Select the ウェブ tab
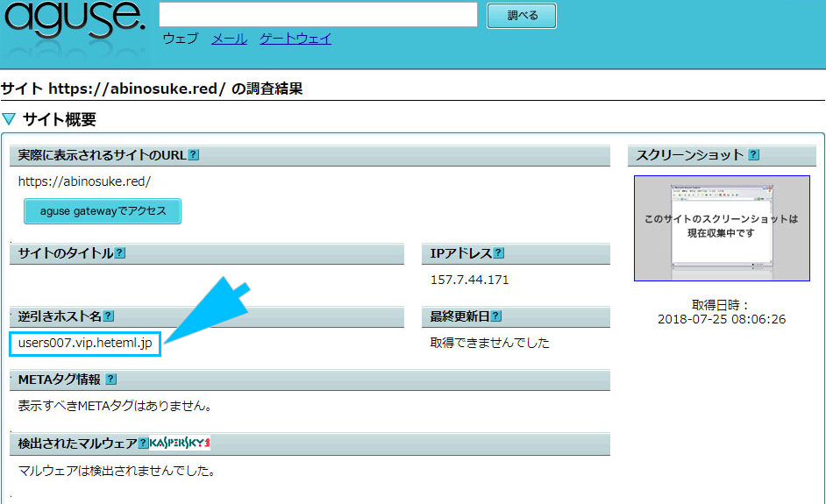Image resolution: width=826 pixels, height=504 pixels. pyautogui.click(x=180, y=39)
